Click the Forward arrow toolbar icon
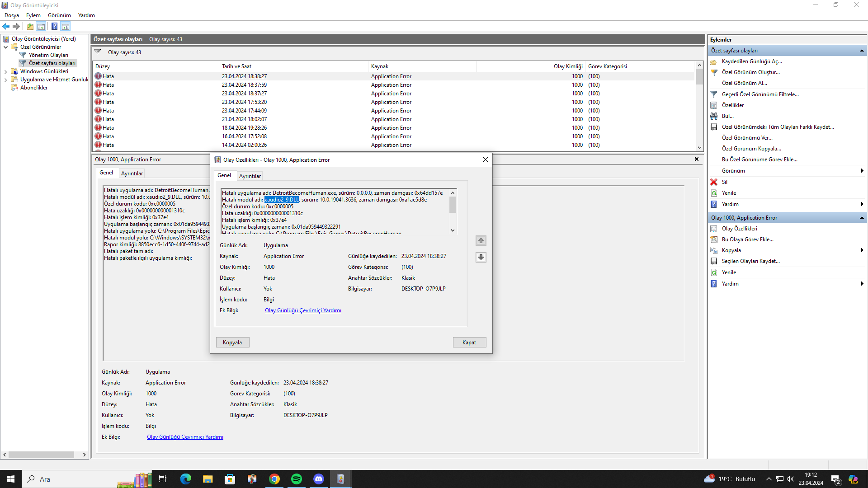The image size is (868, 488). 16,26
